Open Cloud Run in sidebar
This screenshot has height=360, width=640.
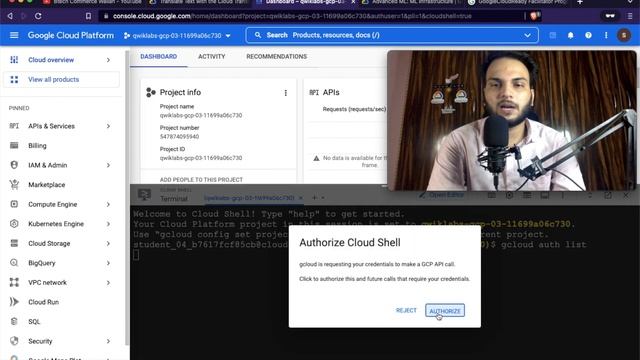pyautogui.click(x=43, y=302)
